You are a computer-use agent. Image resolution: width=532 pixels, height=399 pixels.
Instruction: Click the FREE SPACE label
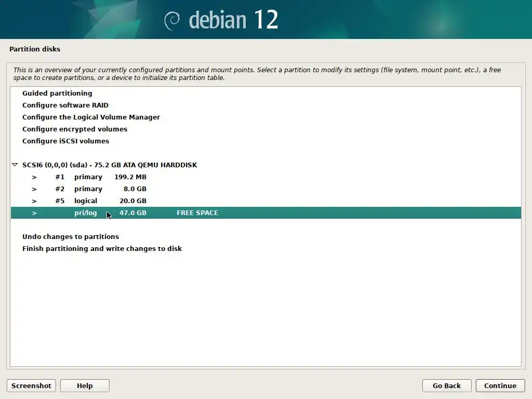197,212
